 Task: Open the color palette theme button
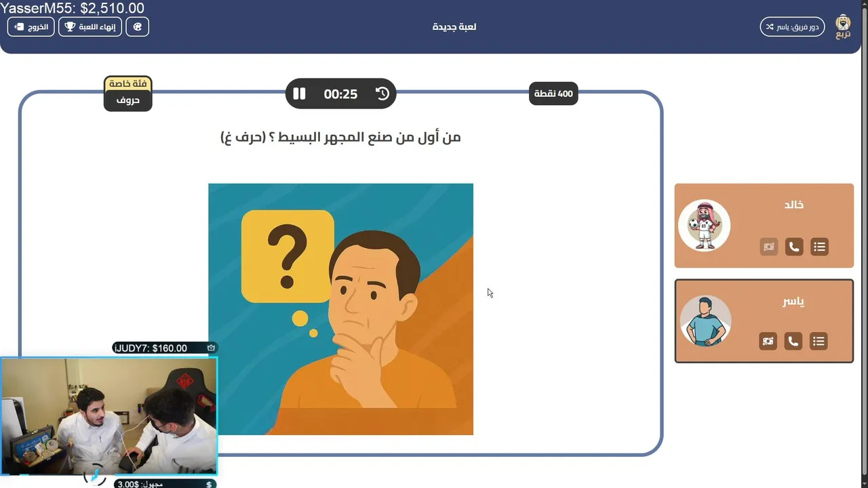[137, 27]
